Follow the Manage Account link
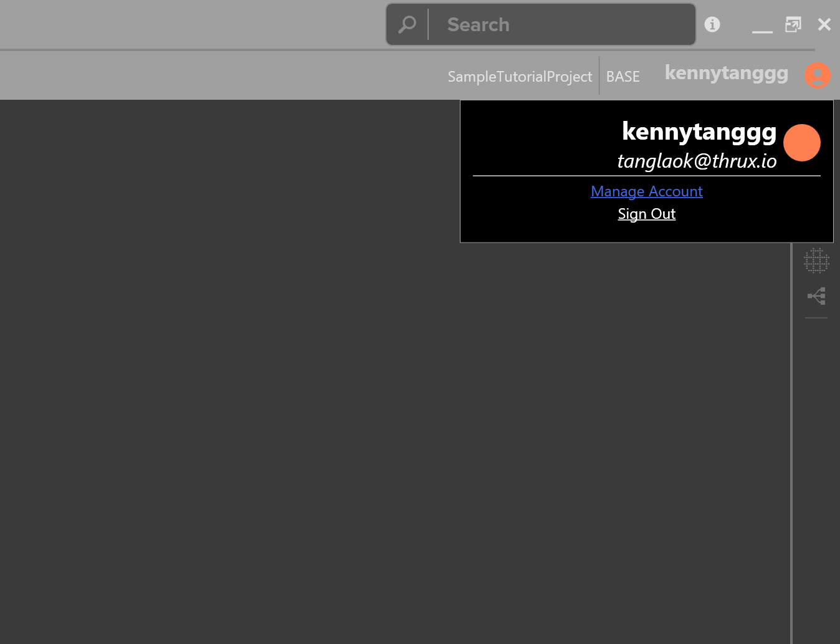The height and width of the screenshot is (644, 840). [647, 191]
